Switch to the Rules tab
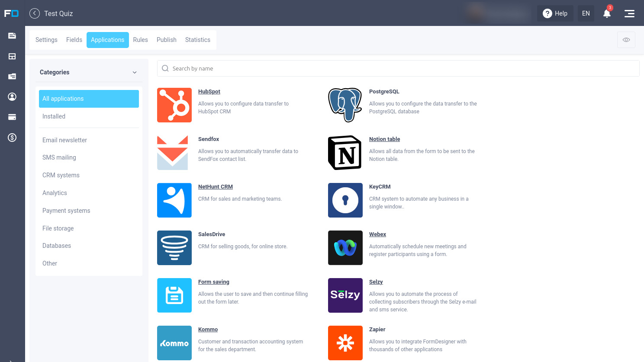 point(141,40)
